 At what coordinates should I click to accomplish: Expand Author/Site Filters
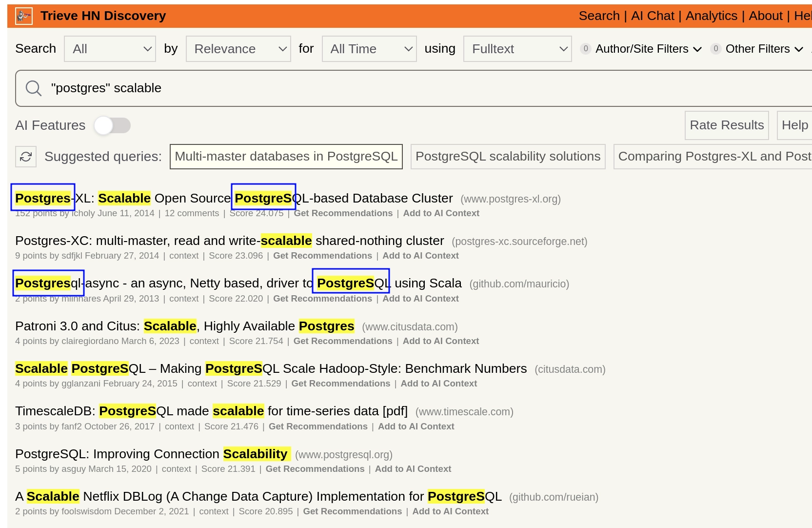pyautogui.click(x=641, y=49)
